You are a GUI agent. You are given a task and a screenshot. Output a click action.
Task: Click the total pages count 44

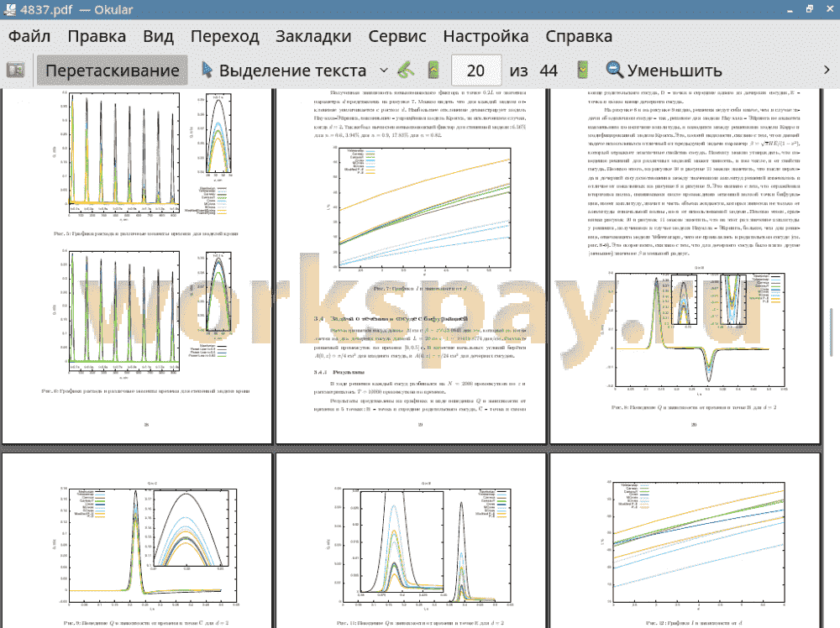[x=549, y=71]
